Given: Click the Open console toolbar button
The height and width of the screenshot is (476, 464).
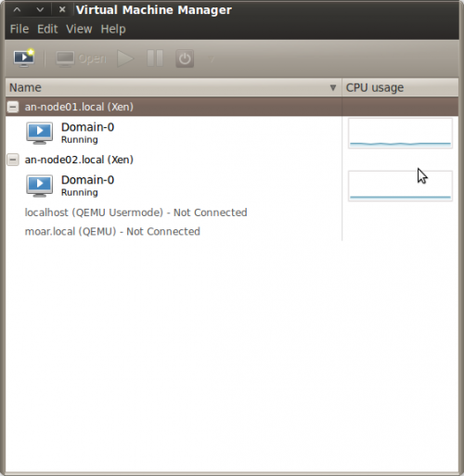Looking at the screenshot, I should tap(81, 58).
